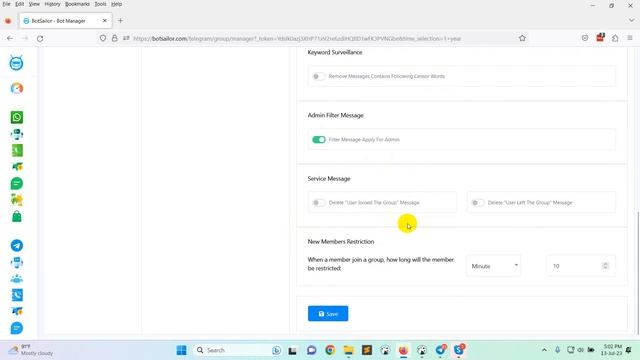Image resolution: width=640 pixels, height=360 pixels.
Task: Enable Remove Messages Contains Censor Words toggle
Action: tap(318, 76)
